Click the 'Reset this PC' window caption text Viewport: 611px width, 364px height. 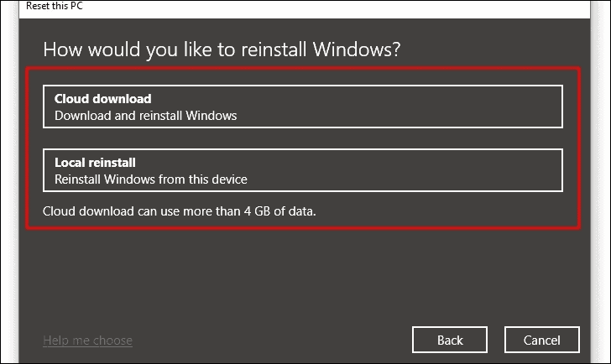pyautogui.click(x=55, y=6)
